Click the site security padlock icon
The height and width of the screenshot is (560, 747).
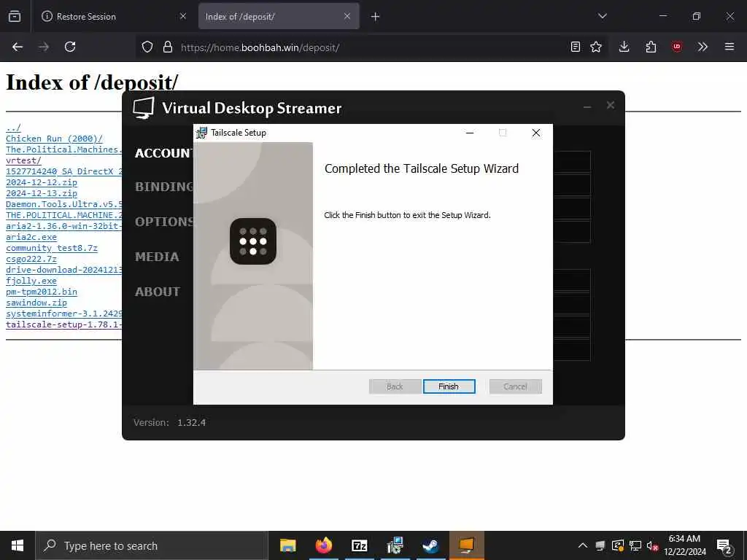(x=167, y=47)
